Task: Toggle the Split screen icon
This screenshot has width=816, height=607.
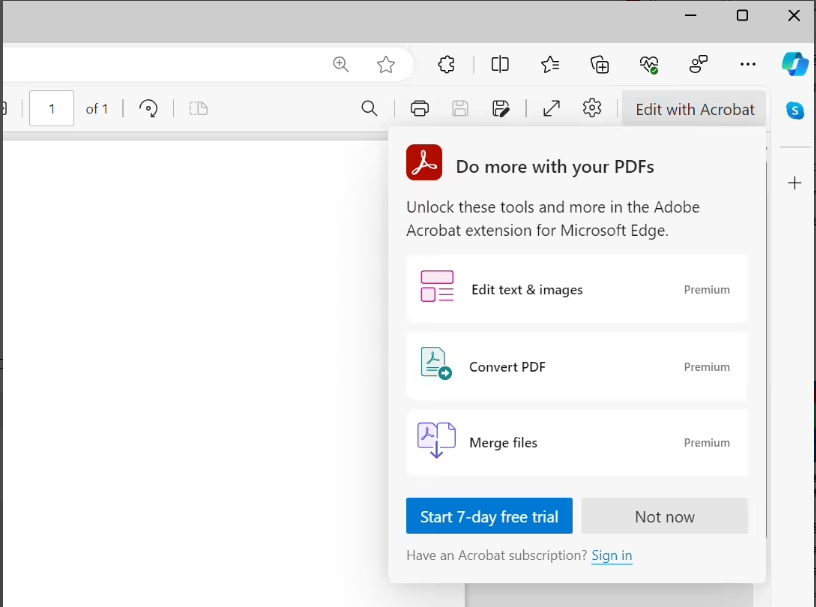Action: click(x=500, y=65)
